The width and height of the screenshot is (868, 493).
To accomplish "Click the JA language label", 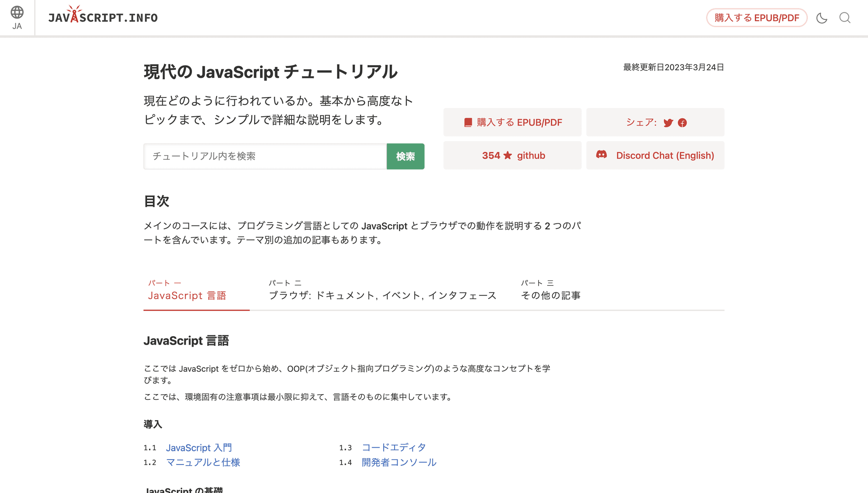I will point(17,26).
